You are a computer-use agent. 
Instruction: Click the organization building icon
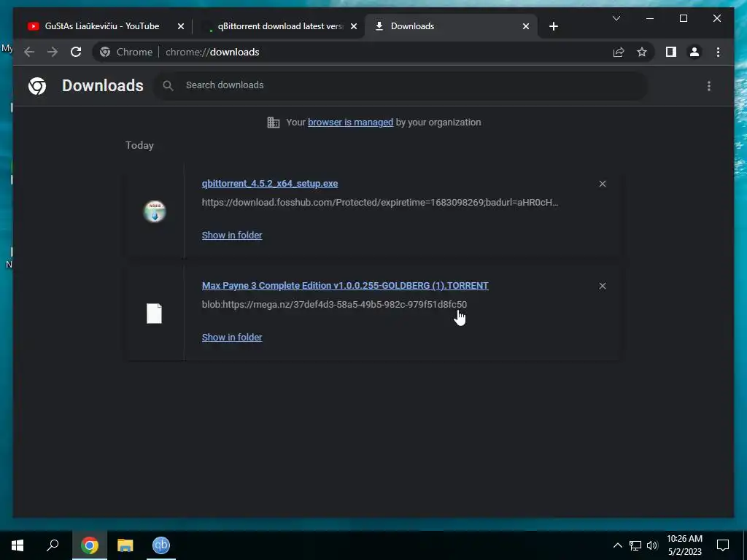click(274, 122)
